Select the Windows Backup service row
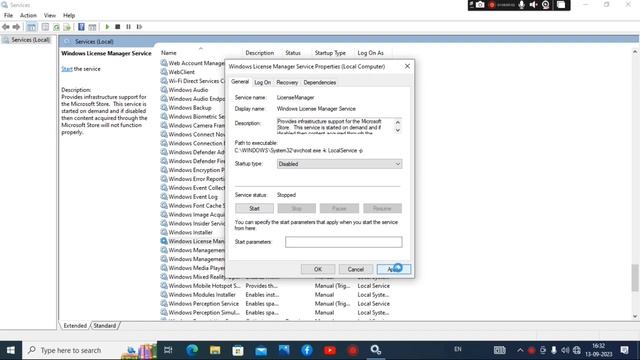This screenshot has height=360, width=640. coord(190,108)
